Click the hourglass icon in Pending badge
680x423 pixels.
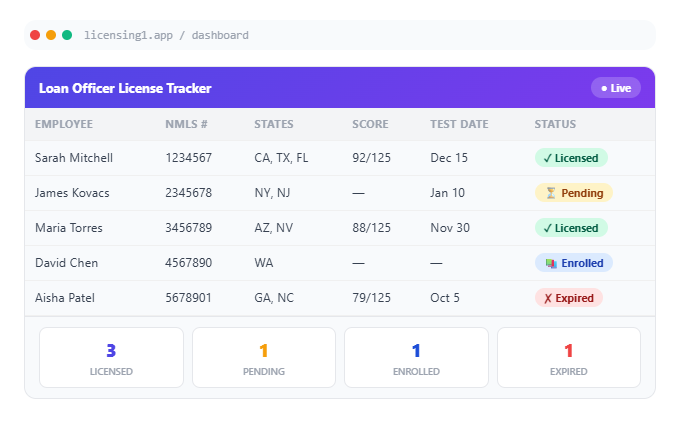click(x=550, y=193)
